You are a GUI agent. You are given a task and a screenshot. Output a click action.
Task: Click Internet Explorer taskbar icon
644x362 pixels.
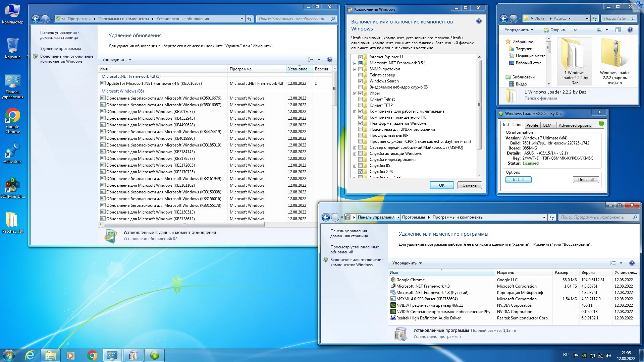pos(30,355)
